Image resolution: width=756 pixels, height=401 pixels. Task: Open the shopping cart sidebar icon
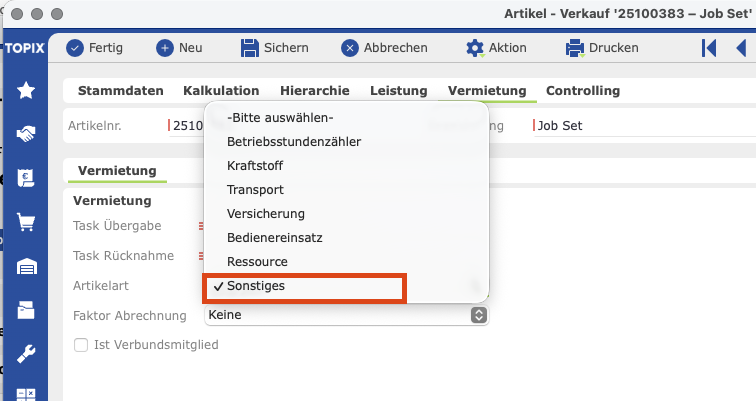click(26, 222)
